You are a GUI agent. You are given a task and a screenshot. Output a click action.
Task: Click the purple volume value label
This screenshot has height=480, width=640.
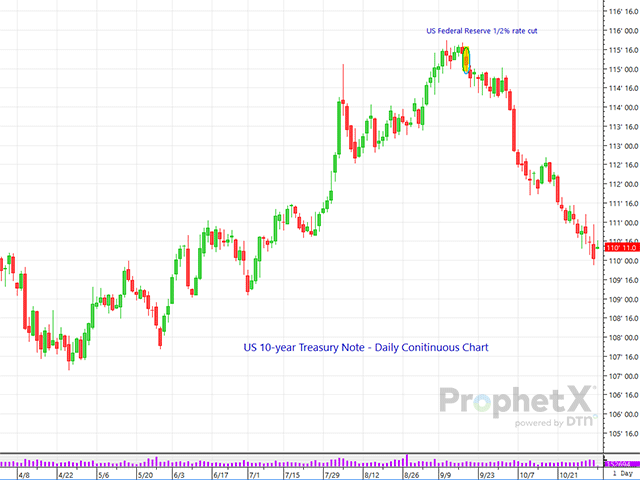(620, 464)
